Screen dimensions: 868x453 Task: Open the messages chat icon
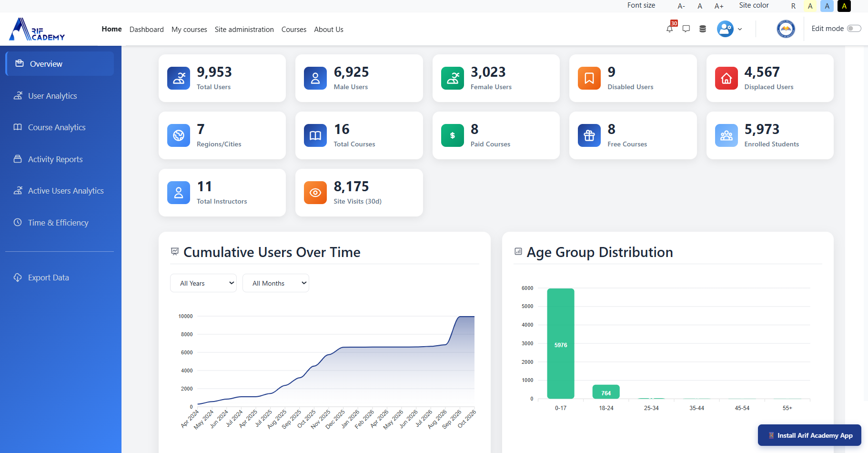coord(686,29)
